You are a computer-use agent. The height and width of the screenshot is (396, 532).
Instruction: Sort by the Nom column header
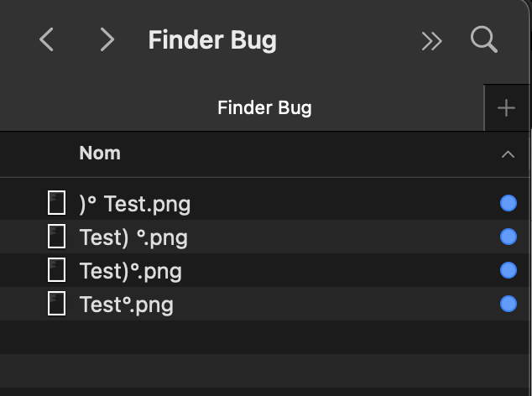100,153
